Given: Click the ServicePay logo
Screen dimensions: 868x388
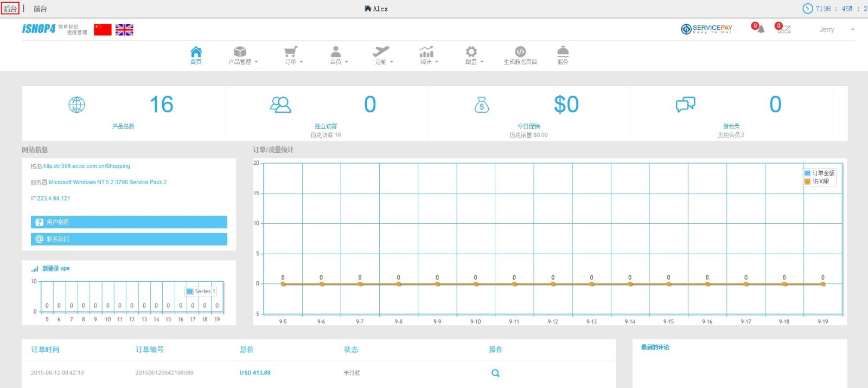Looking at the screenshot, I should 706,29.
